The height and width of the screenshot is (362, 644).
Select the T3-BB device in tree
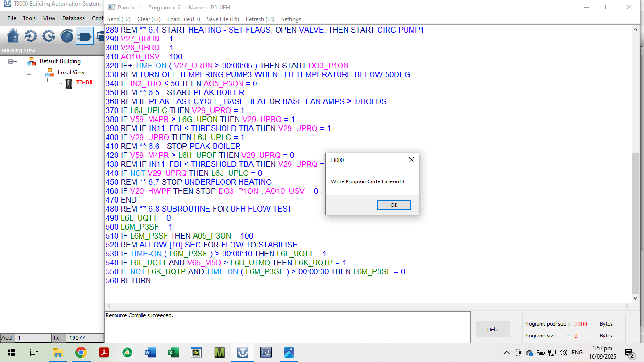point(84,83)
